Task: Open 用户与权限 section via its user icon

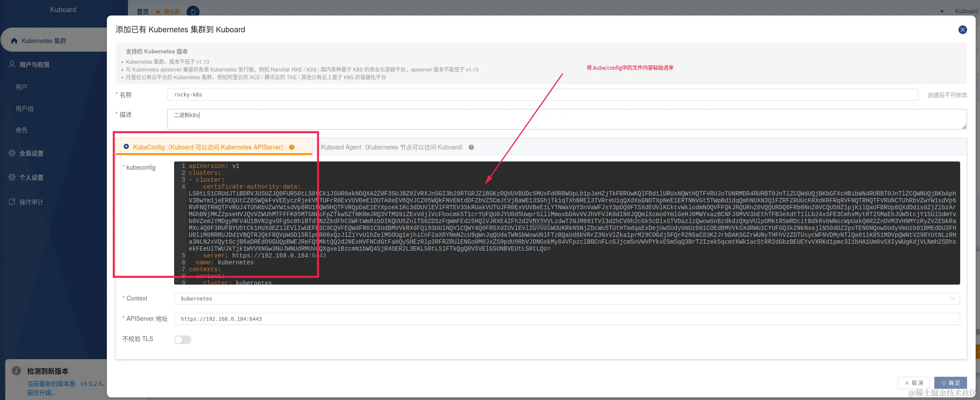Action: pos(12,65)
